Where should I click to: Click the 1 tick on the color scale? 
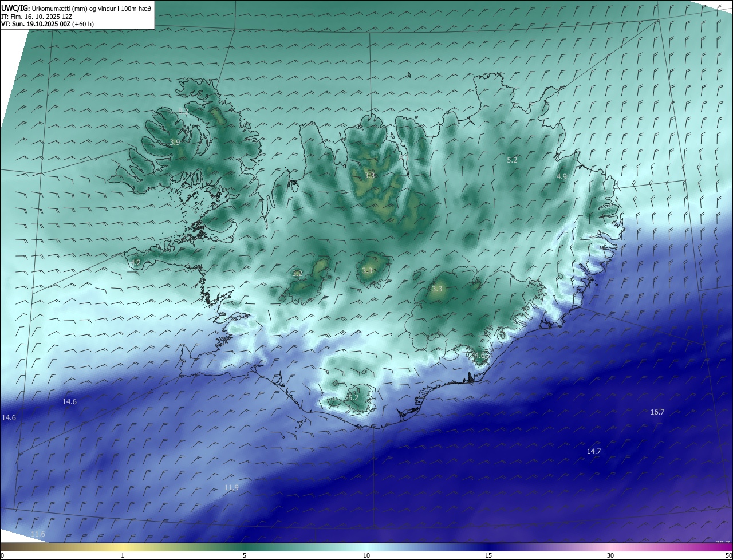tap(123, 555)
